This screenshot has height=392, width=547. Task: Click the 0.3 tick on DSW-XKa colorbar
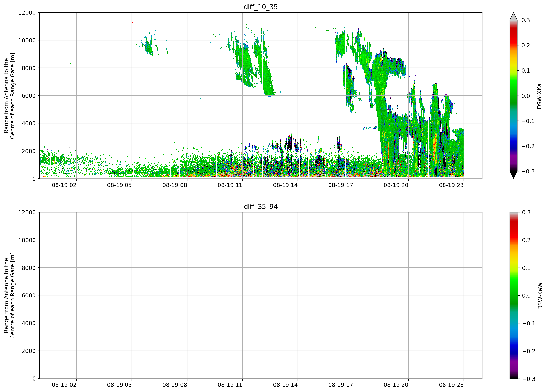click(x=526, y=20)
